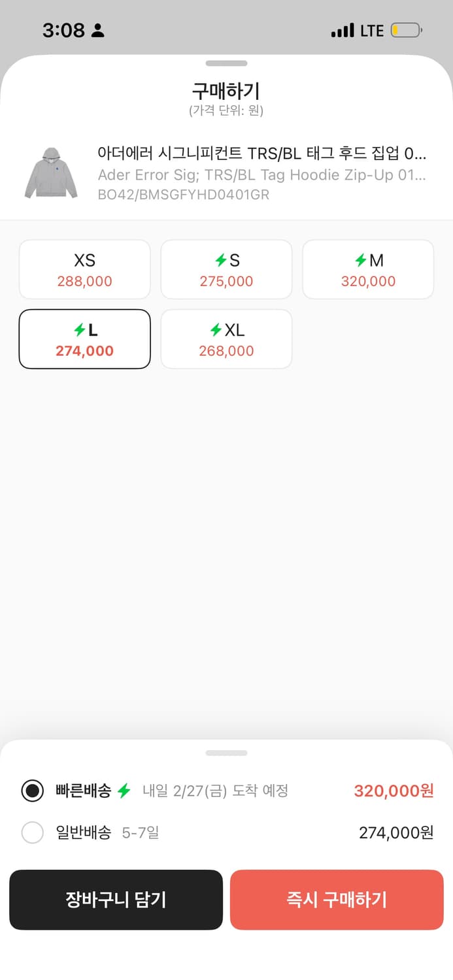Select the 일반배송 radio button
The image size is (453, 980).
(33, 833)
